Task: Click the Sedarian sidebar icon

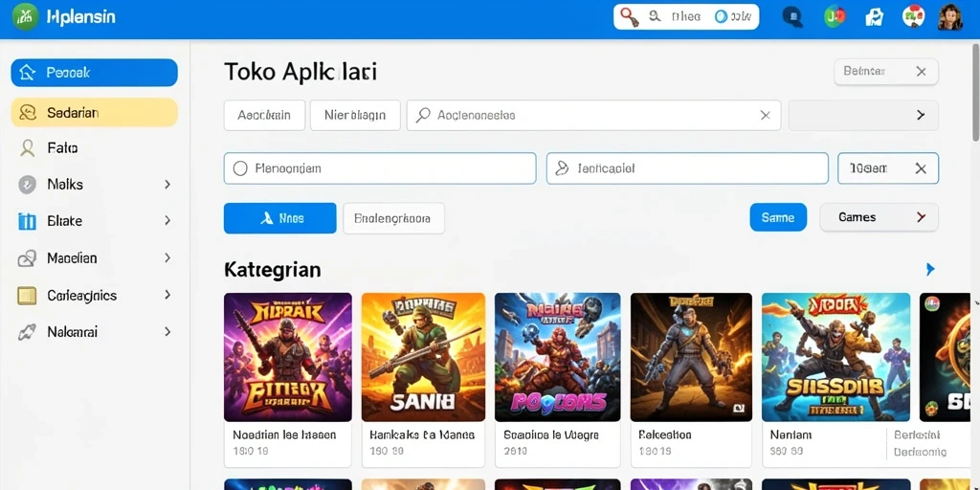Action: [28, 113]
